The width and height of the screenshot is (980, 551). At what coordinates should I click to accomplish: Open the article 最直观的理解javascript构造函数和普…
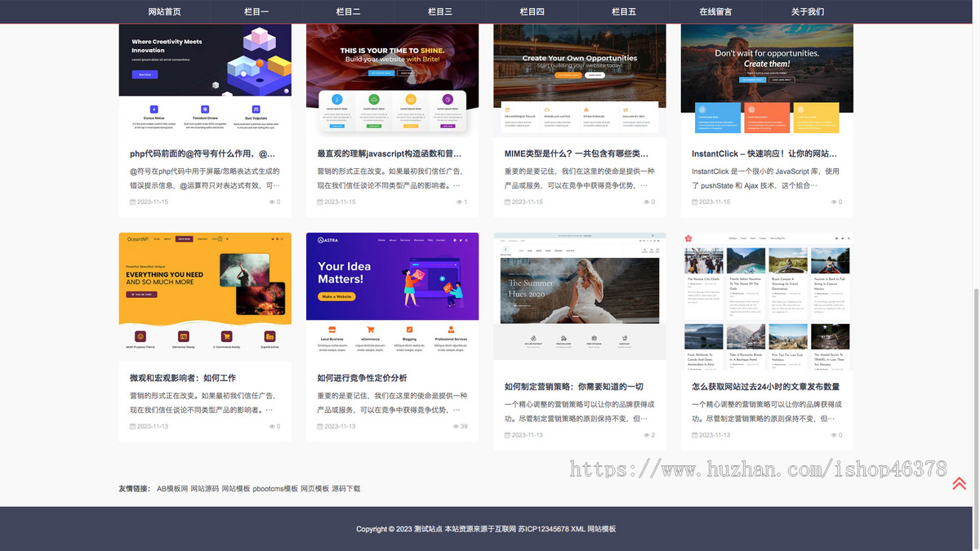[x=390, y=153]
